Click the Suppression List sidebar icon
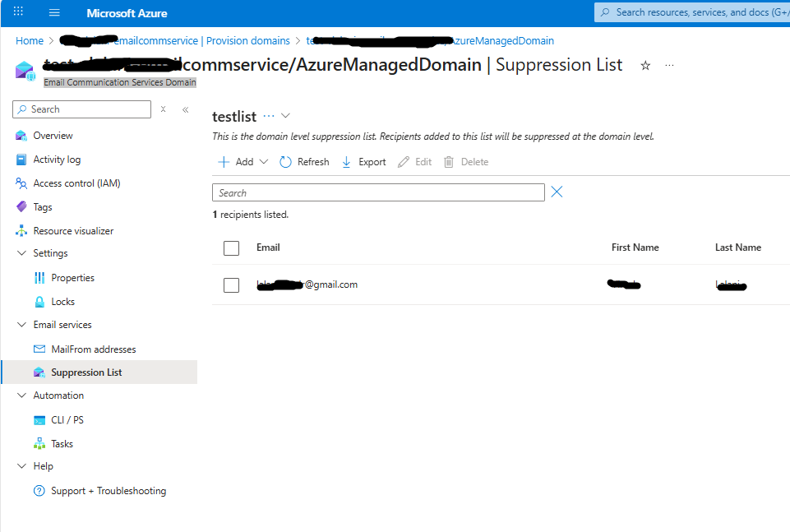Viewport: 790px width, 532px height. coord(39,372)
